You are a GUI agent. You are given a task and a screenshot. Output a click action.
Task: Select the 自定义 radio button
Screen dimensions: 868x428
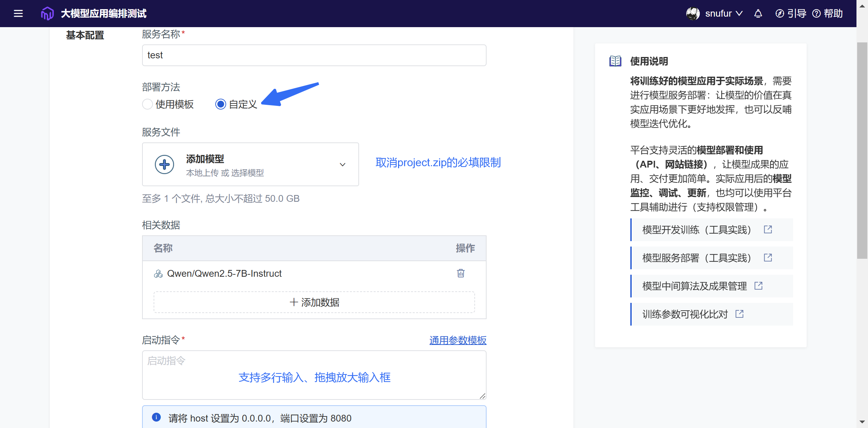pyautogui.click(x=221, y=104)
